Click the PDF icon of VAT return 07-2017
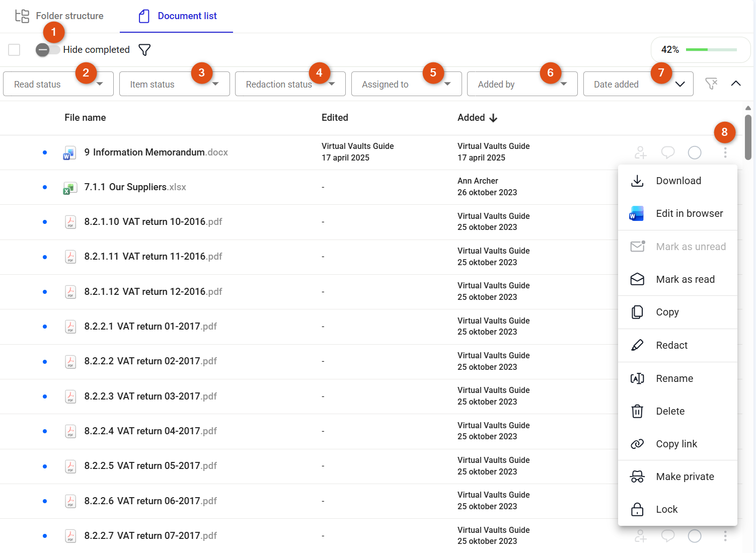The image size is (756, 553). pyautogui.click(x=70, y=536)
